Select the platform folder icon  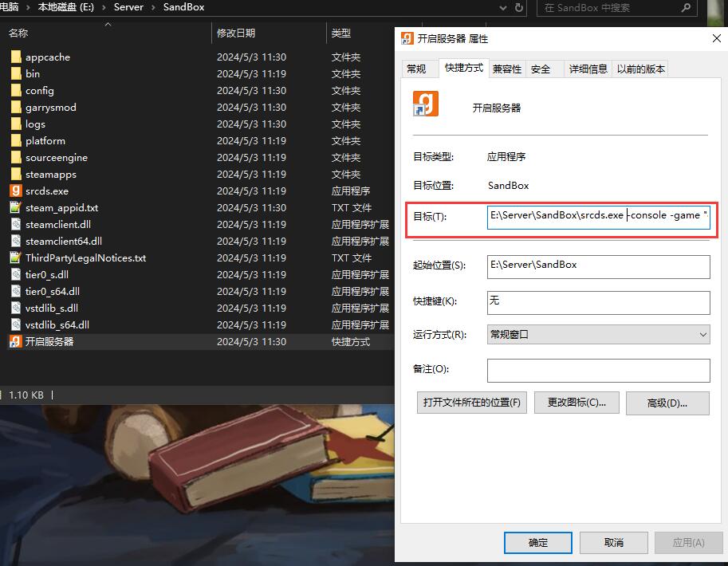tap(16, 140)
